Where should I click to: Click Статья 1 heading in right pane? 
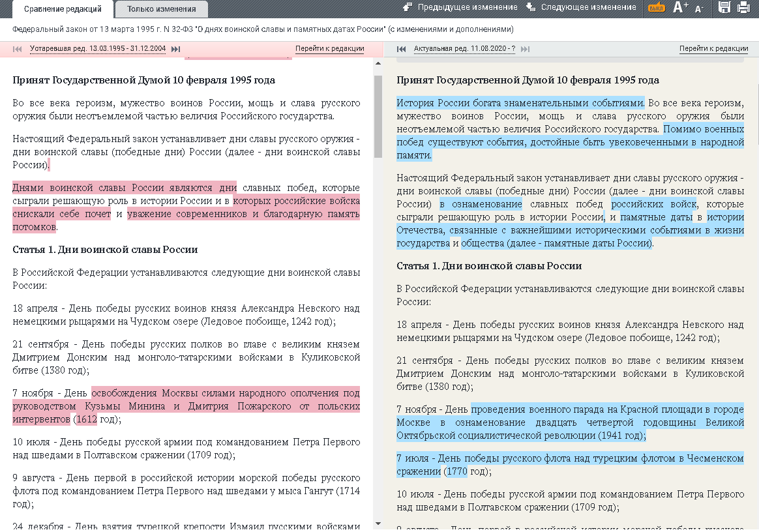coord(489,266)
